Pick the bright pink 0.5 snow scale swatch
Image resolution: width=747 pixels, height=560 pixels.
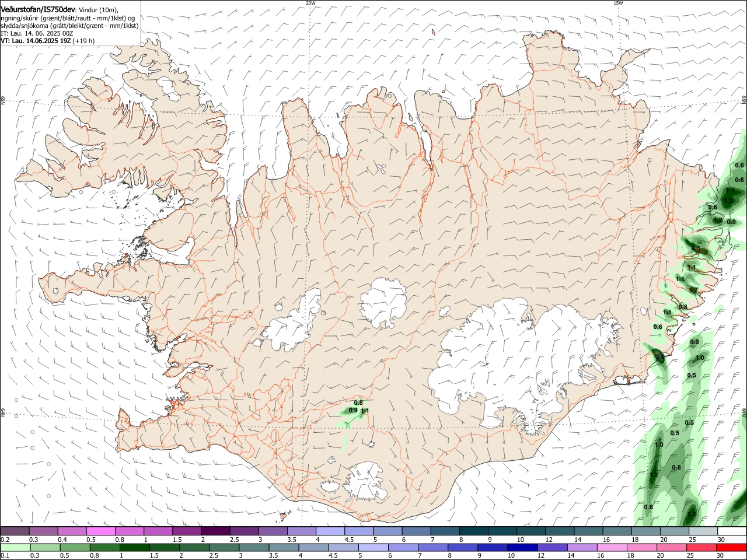pyautogui.click(x=100, y=531)
